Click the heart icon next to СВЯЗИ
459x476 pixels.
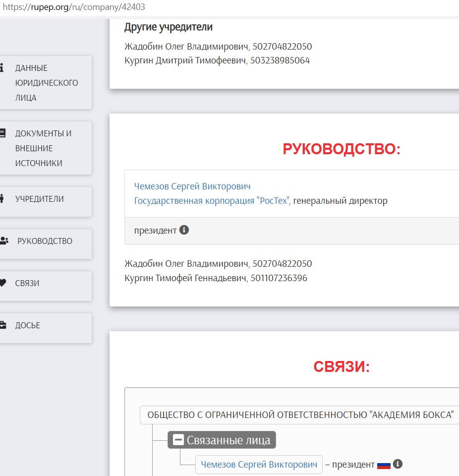(x=2, y=283)
